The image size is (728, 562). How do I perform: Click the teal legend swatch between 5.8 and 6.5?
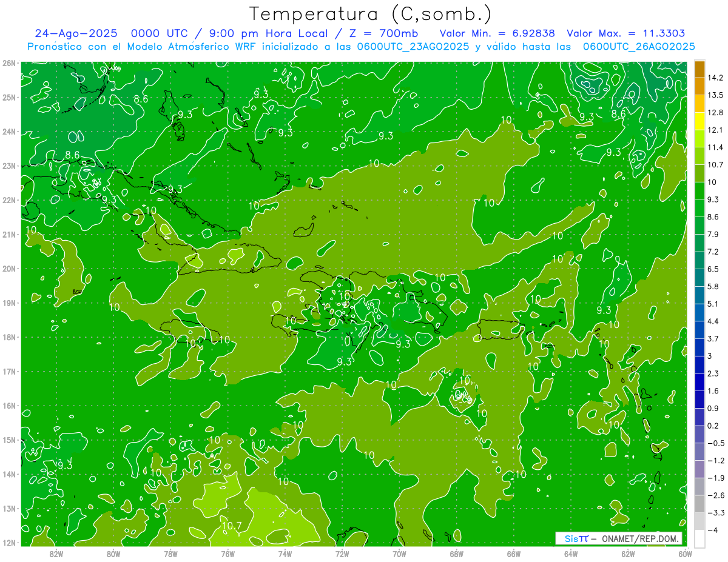[699, 277]
